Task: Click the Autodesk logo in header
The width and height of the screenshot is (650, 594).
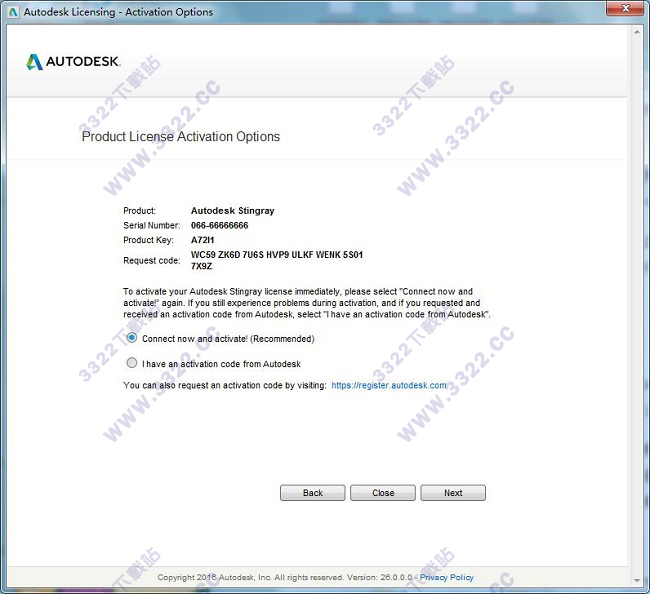Action: point(73,62)
